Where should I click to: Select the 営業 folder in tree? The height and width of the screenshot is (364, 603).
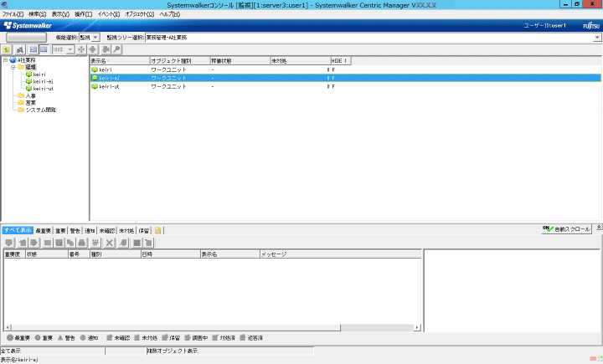pos(31,103)
